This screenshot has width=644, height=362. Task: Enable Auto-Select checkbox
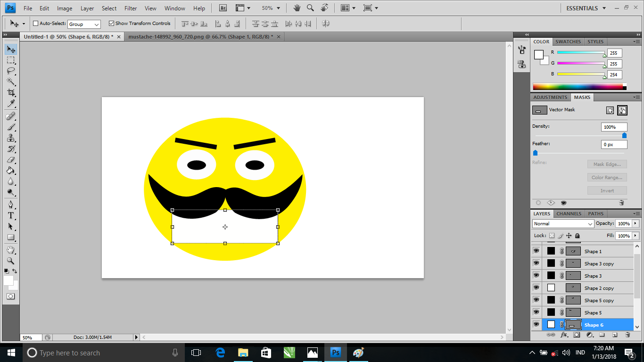pyautogui.click(x=35, y=23)
